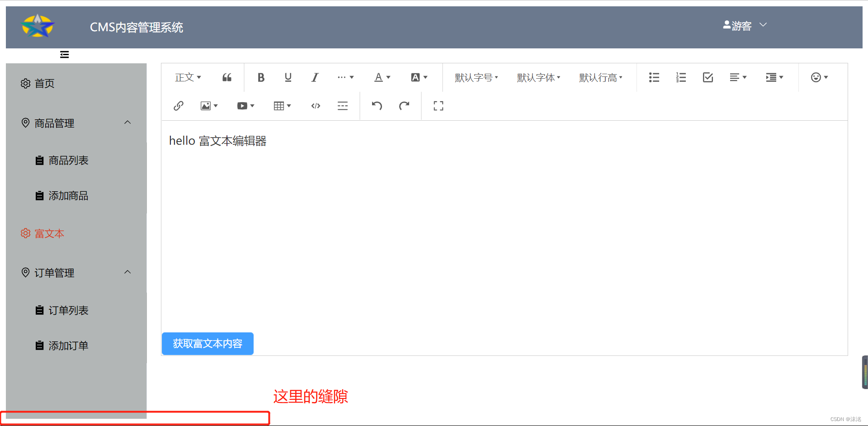Click the undo icon in the toolbar
Screen dimensions: 868x426
point(377,105)
